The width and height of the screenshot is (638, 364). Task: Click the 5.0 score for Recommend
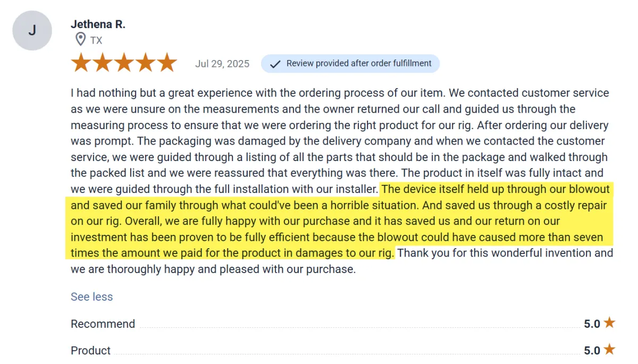pos(592,324)
